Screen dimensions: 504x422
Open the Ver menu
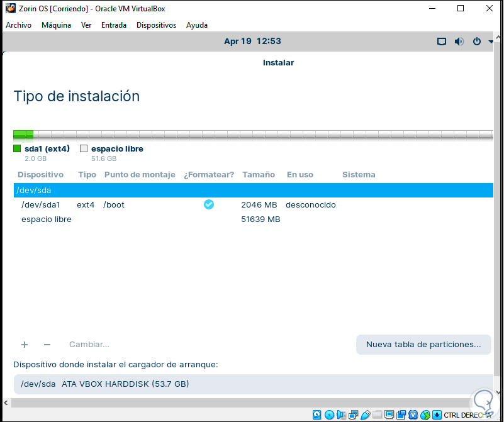point(86,25)
